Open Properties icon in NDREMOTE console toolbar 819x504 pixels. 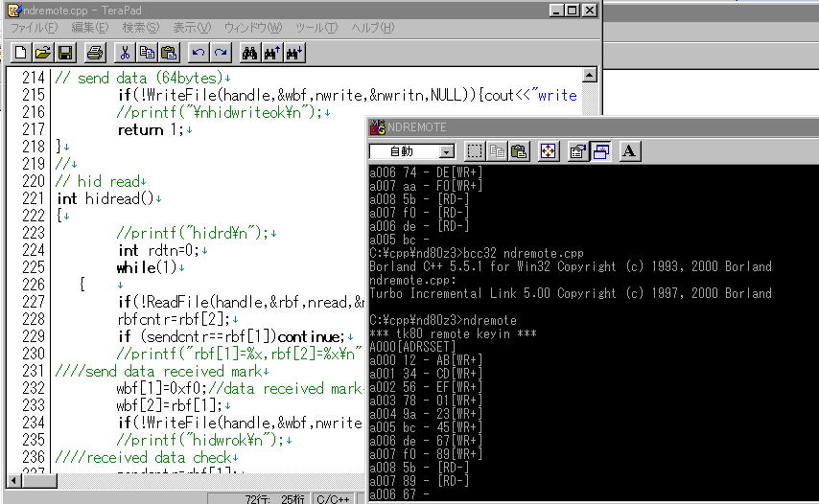577,151
